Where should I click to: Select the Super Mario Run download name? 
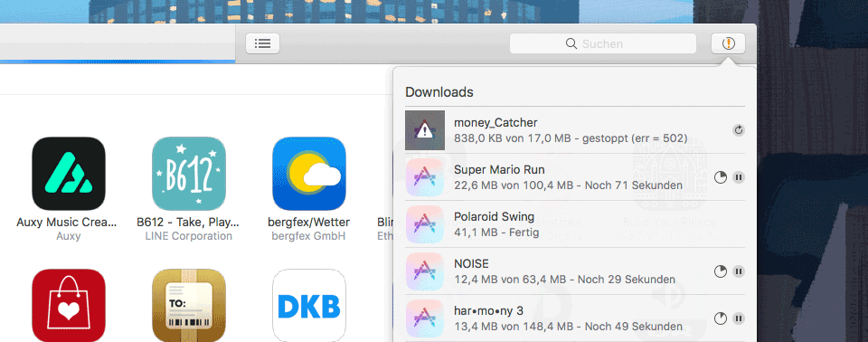(499, 169)
